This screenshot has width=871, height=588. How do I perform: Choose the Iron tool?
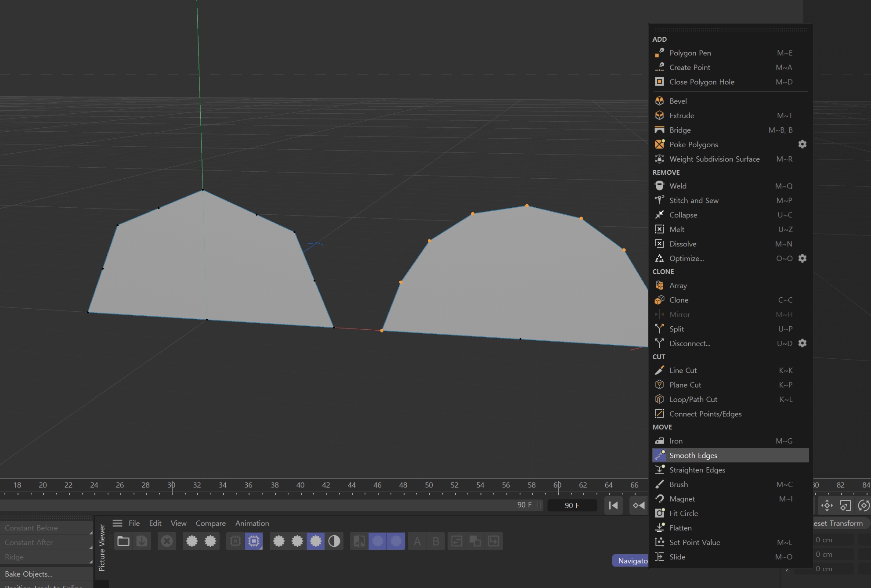[730, 441]
